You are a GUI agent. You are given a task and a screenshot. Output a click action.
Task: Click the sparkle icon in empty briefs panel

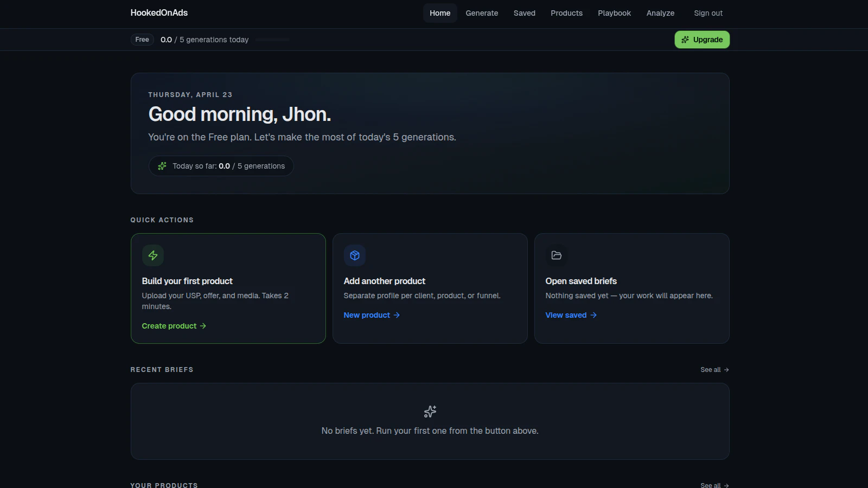pyautogui.click(x=430, y=412)
